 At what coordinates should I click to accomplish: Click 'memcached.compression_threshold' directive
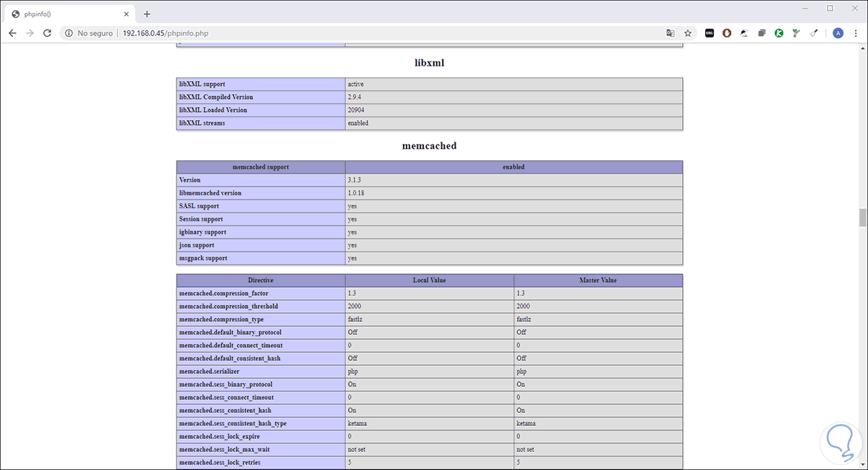(229, 307)
